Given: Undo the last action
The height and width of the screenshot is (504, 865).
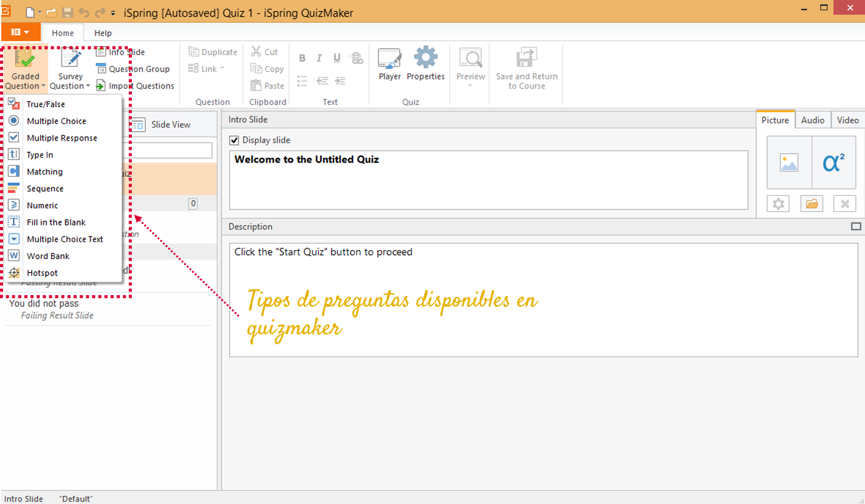Looking at the screenshot, I should (84, 12).
